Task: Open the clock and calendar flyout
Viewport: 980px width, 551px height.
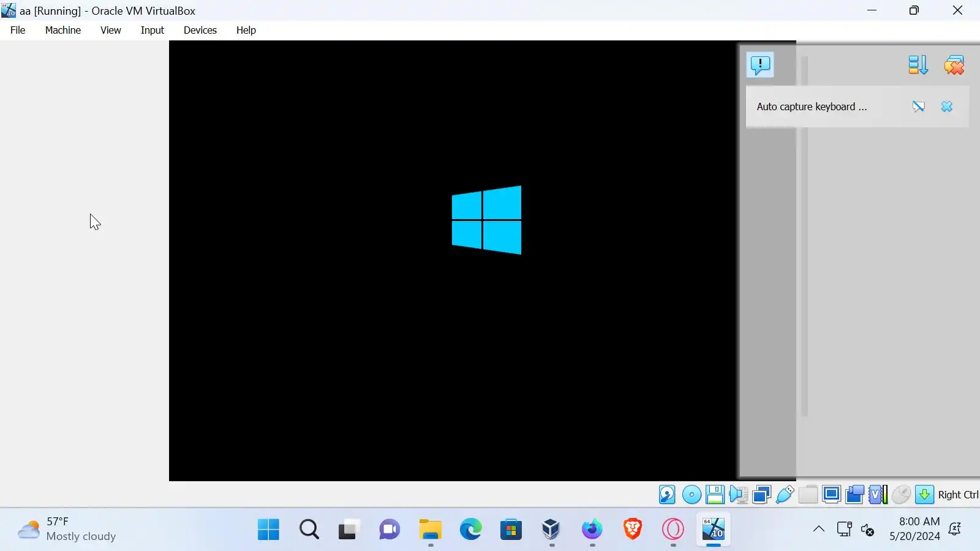Action: pyautogui.click(x=914, y=529)
